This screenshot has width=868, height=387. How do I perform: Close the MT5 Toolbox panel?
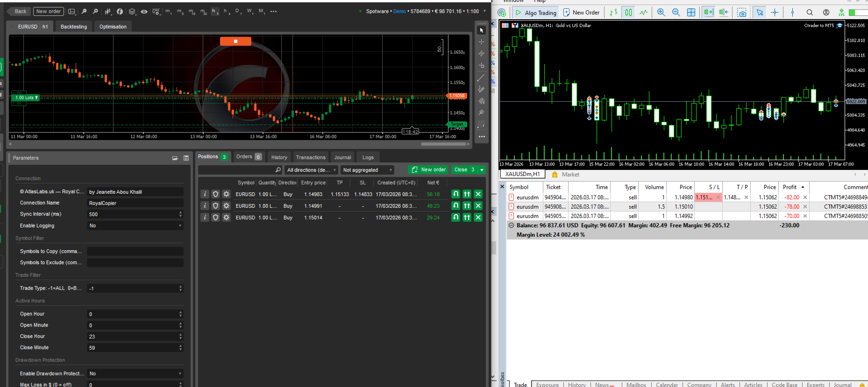click(x=502, y=187)
